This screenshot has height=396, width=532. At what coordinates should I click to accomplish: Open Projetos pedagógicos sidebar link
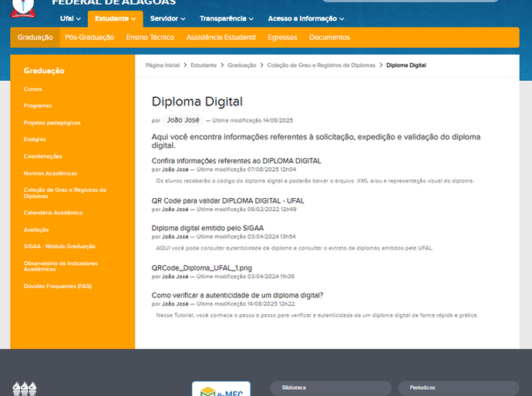pyautogui.click(x=52, y=122)
